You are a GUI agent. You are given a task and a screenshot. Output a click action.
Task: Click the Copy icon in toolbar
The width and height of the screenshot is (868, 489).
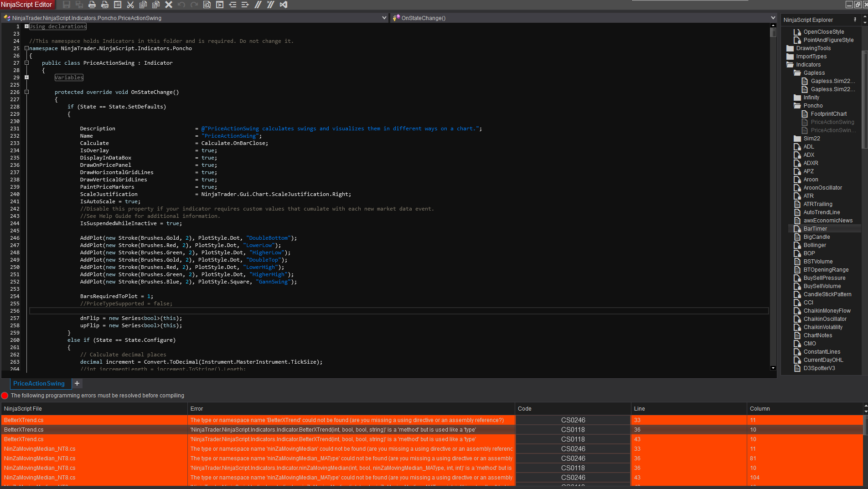click(x=143, y=5)
